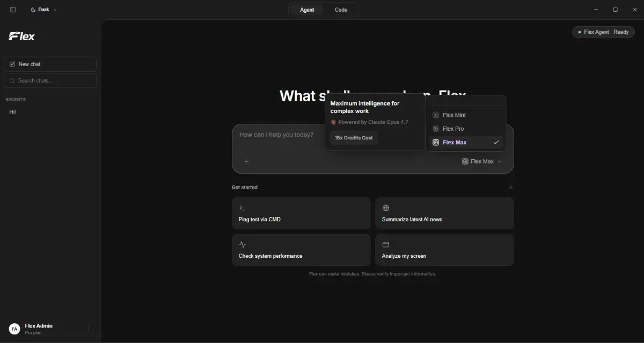Click the FA avatar

(14, 329)
